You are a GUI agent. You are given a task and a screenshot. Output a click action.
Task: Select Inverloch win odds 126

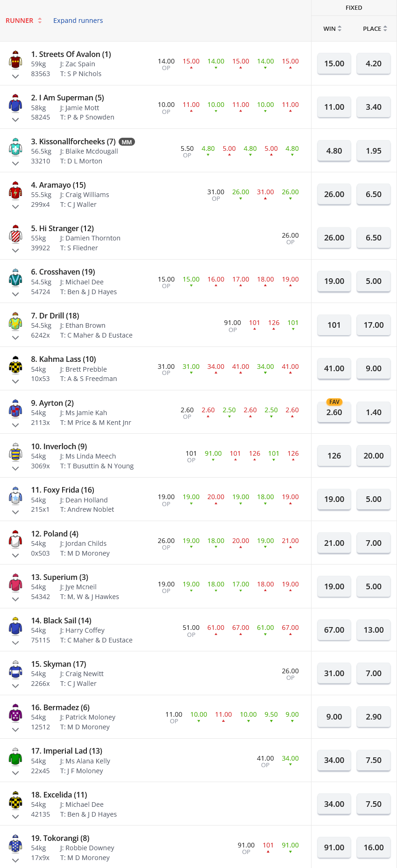pos(334,456)
